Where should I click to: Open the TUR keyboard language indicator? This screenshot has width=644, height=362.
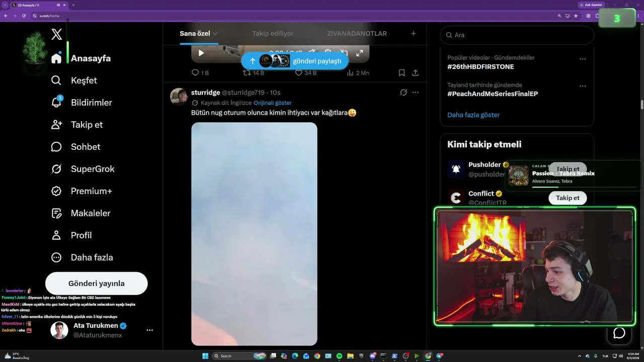(x=605, y=356)
